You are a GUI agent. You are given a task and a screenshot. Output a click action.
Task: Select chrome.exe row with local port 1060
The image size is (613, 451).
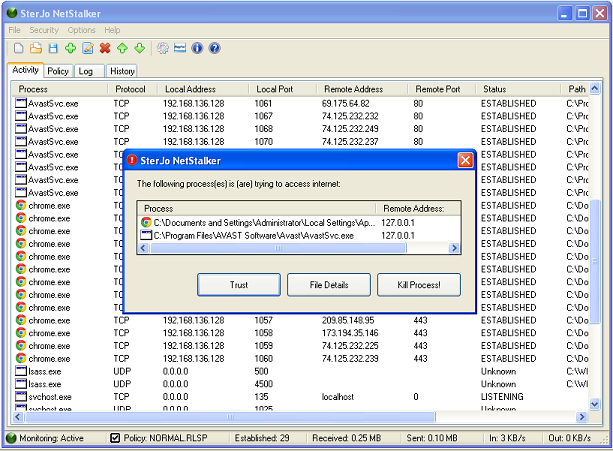tap(301, 359)
